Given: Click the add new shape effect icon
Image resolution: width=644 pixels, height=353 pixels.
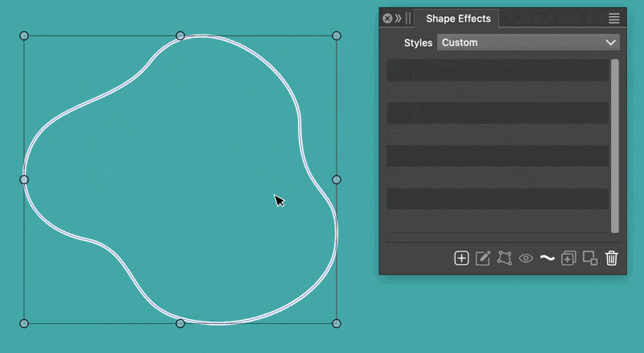Looking at the screenshot, I should tap(461, 258).
